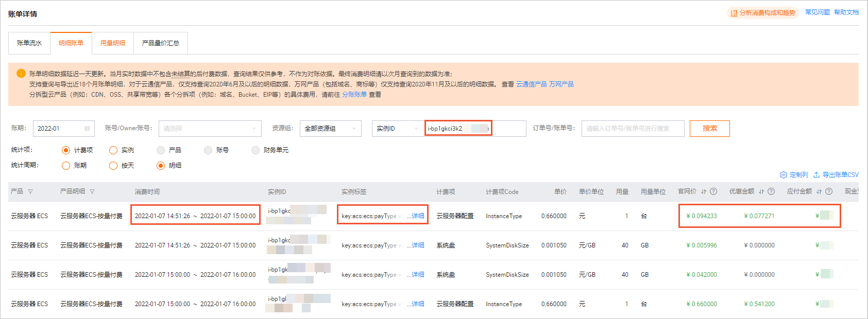The image size is (868, 319).
Task: Open 详细 tag link in 0.094233 row
Action: [x=418, y=216]
